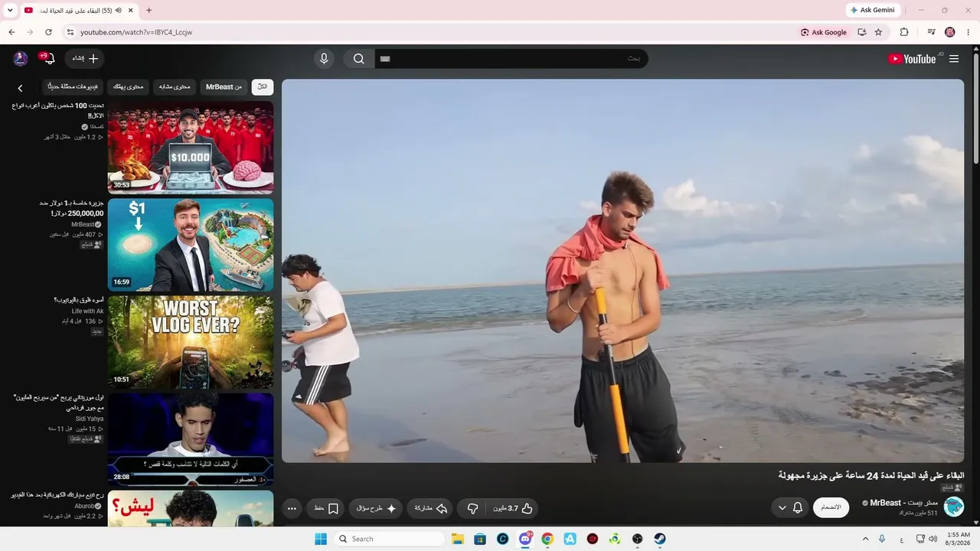Select the 'All' filter chip

[263, 86]
